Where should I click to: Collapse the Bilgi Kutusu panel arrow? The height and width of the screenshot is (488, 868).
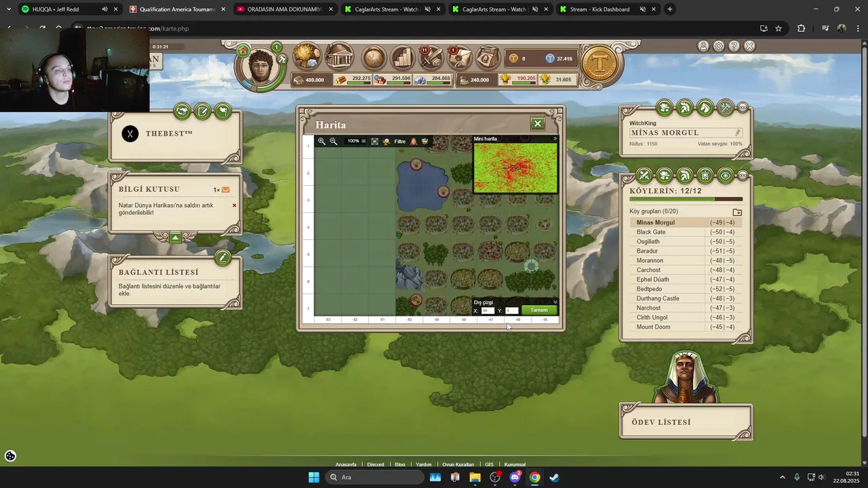[176, 238]
